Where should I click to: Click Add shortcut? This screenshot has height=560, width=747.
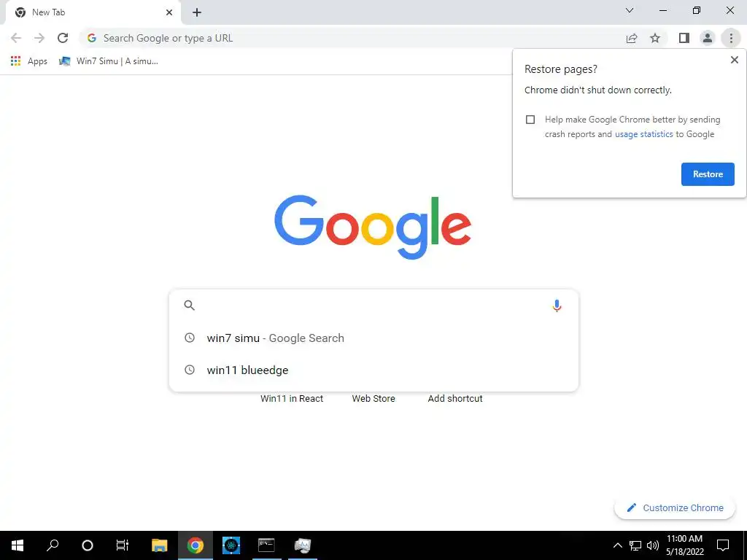click(455, 399)
